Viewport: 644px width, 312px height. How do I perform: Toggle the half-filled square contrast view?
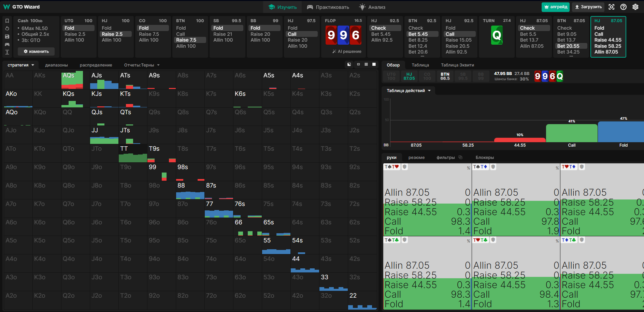click(349, 64)
